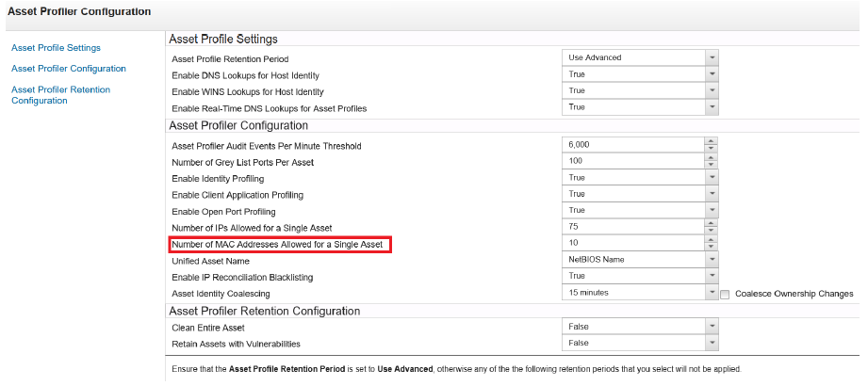
Task: Open Asset Profiler Configuration sidebar link
Action: click(x=69, y=69)
